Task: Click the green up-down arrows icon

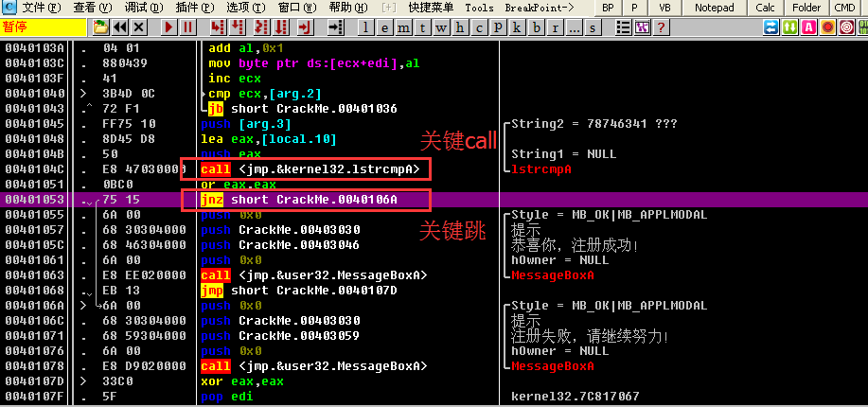Action: coord(790,27)
